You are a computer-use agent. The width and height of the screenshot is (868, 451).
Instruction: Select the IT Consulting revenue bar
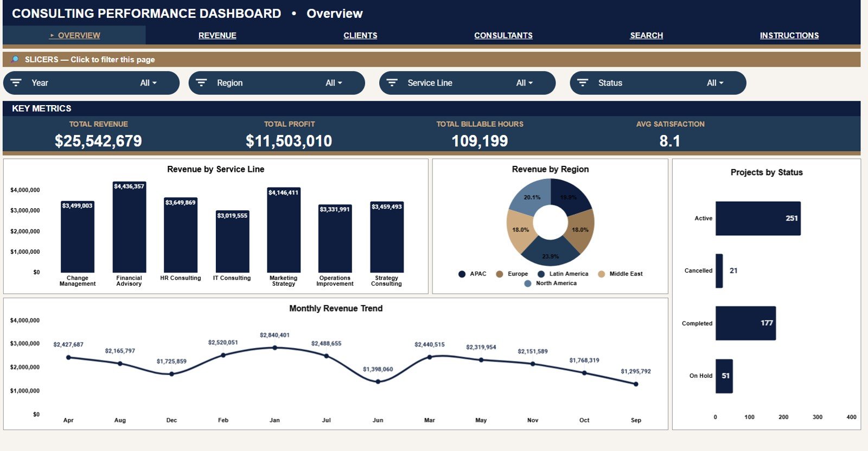[x=232, y=241]
